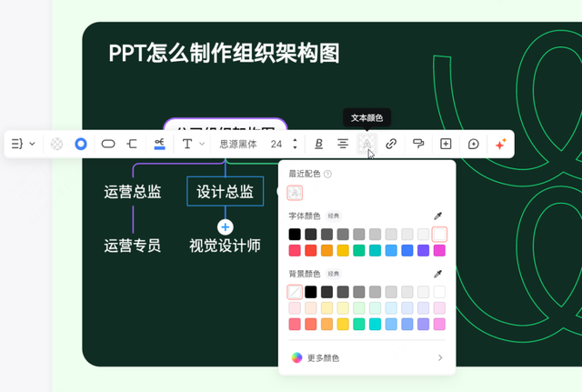Select the recent color swatch with A
The width and height of the screenshot is (582, 392).
point(295,193)
